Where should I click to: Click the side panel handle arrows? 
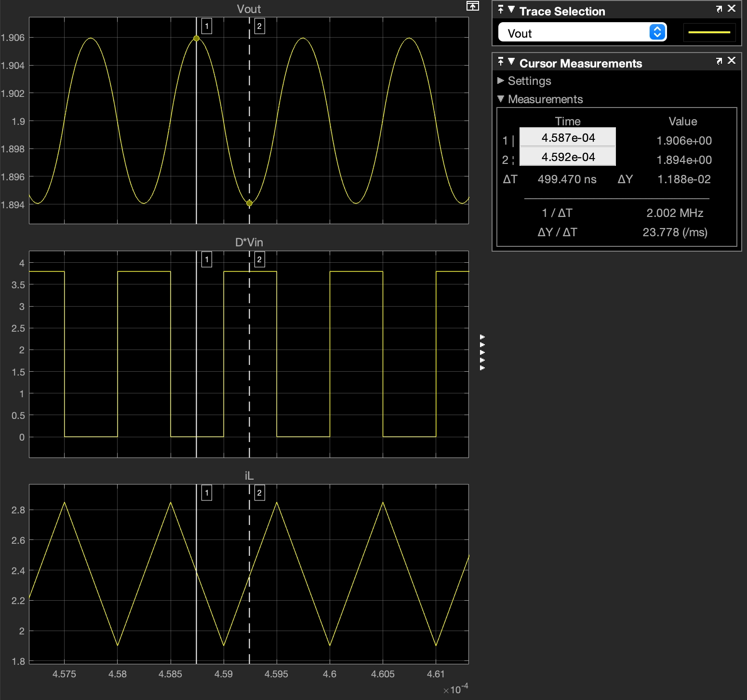pyautogui.click(x=482, y=352)
